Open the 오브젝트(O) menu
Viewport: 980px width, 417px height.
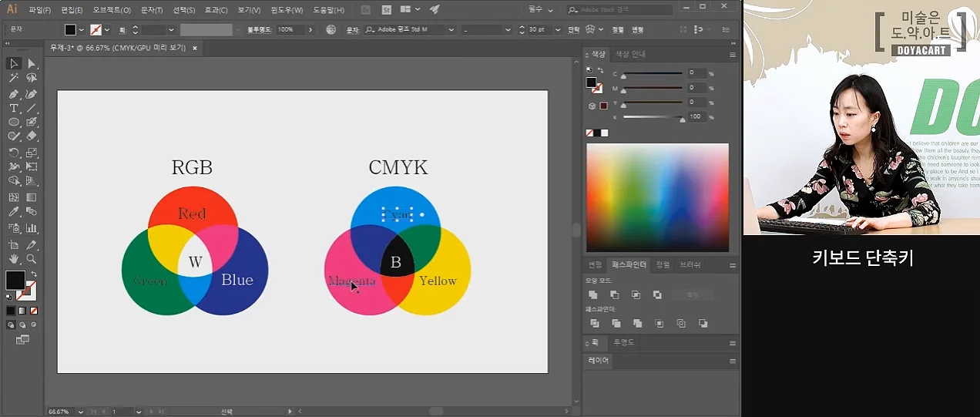(x=112, y=10)
